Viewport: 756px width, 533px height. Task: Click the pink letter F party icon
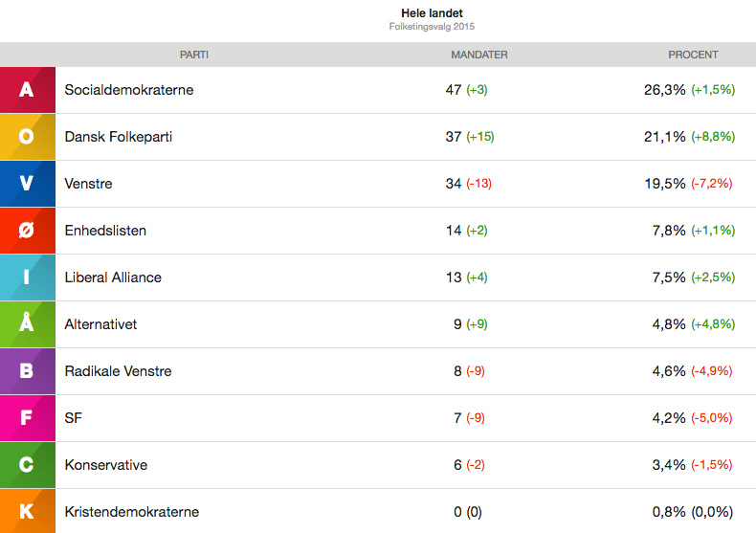point(27,418)
